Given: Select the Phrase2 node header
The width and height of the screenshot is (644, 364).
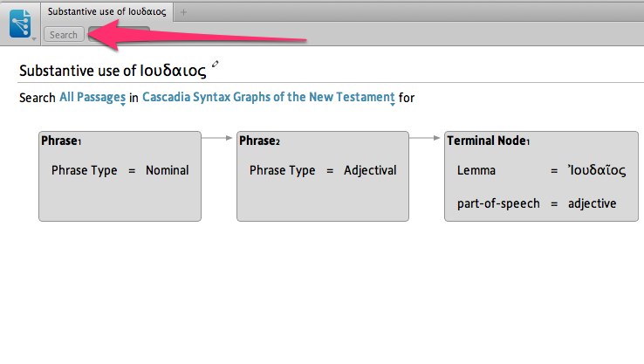Looking at the screenshot, I should (x=259, y=141).
